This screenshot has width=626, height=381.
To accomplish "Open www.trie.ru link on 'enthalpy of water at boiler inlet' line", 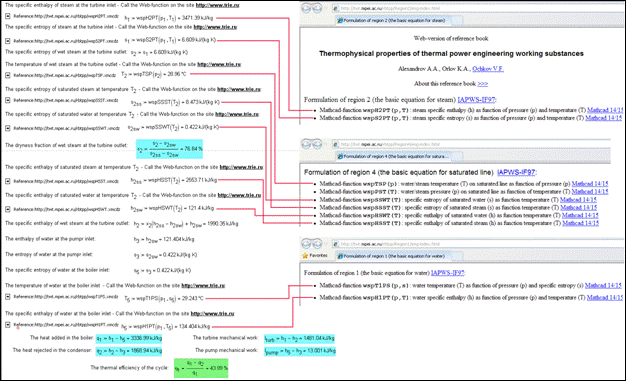I will point(212,314).
